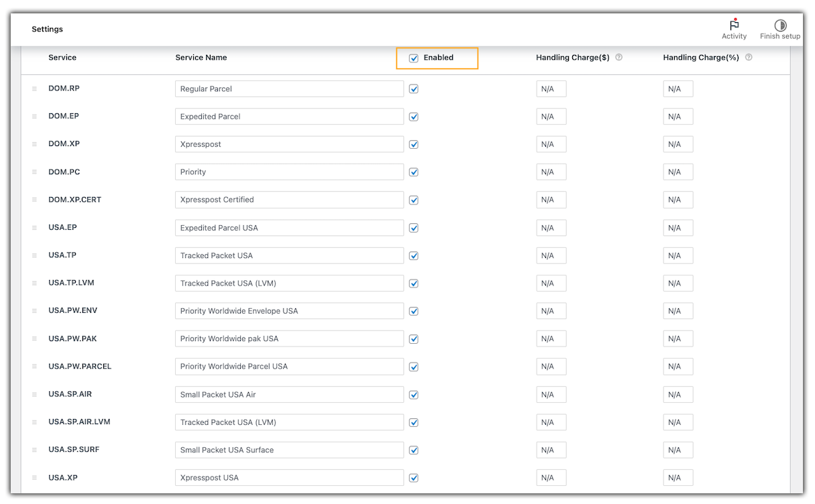Click drag handle beside USA.SP.SURF service
Image resolution: width=815 pixels, height=504 pixels.
(x=34, y=450)
